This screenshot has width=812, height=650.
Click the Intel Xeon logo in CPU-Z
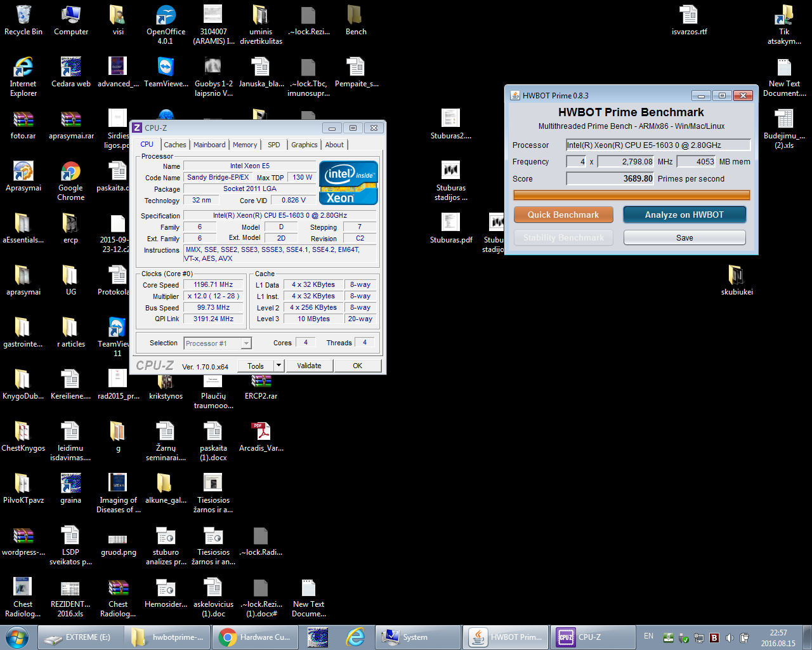(x=348, y=183)
